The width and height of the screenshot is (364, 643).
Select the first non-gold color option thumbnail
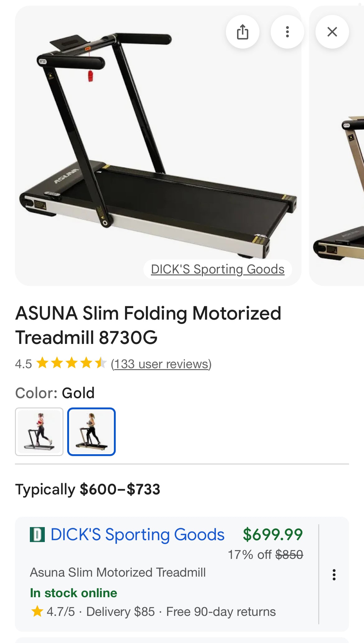coord(39,432)
